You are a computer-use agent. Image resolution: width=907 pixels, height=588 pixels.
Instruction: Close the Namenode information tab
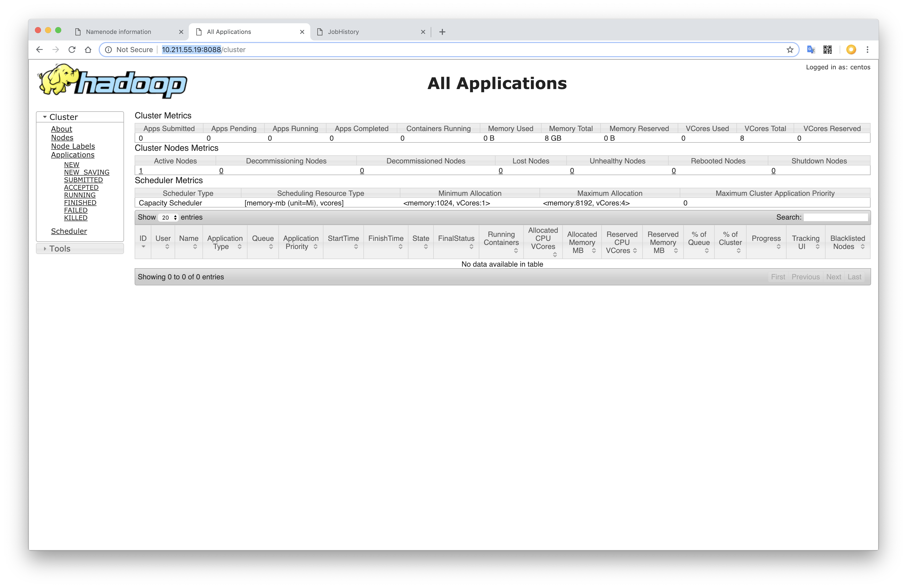(x=181, y=32)
